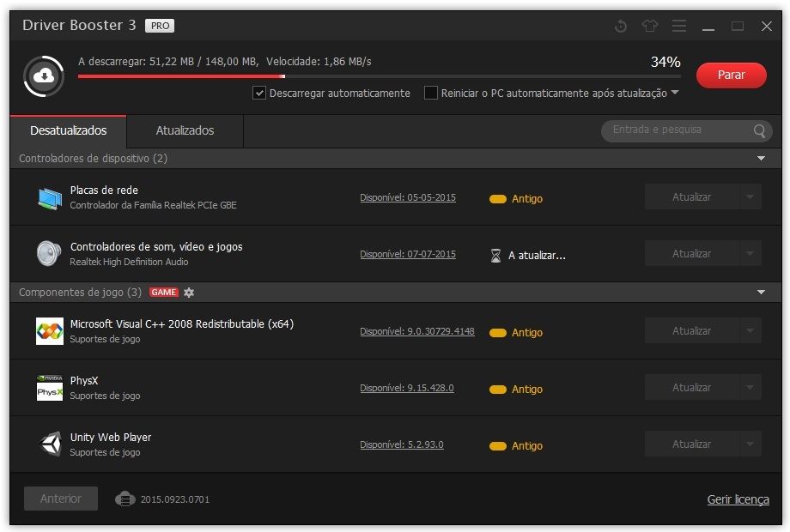Click the settings gear beside GAME badge
This screenshot has height=532, width=790.
[189, 293]
